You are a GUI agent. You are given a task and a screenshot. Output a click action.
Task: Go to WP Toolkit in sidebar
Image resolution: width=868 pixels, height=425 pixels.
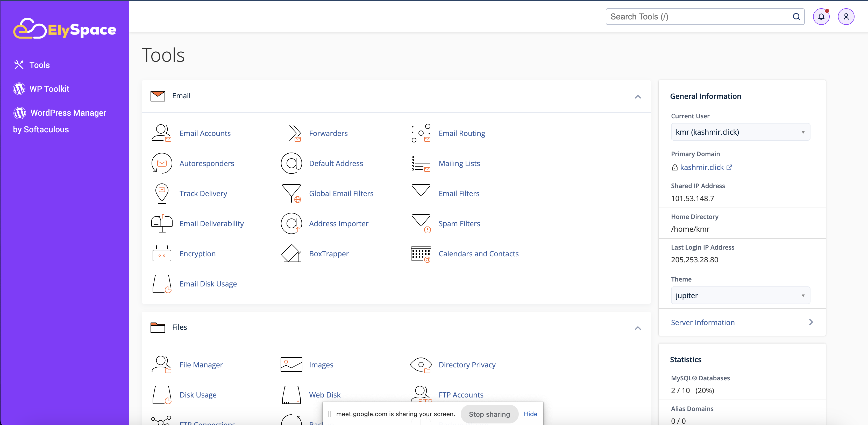[49, 89]
